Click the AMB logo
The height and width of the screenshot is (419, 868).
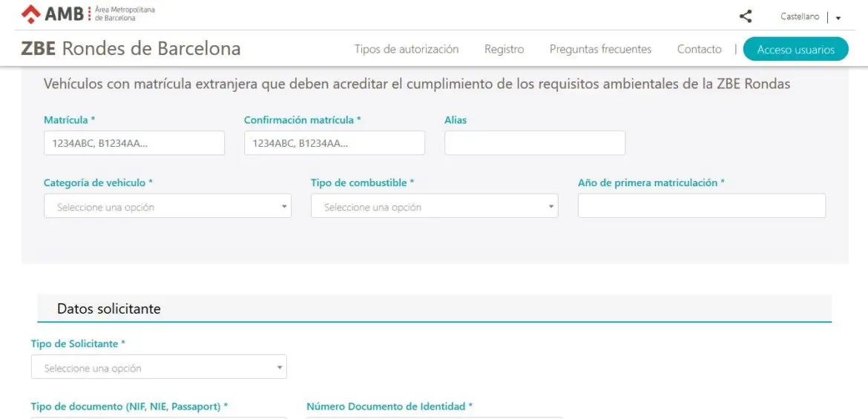88,14
